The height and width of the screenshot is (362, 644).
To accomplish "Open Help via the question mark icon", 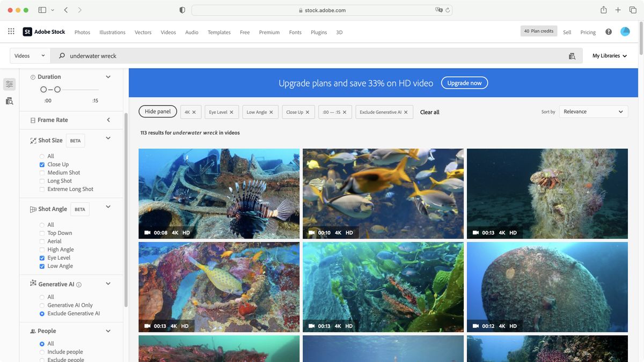I will pyautogui.click(x=608, y=32).
